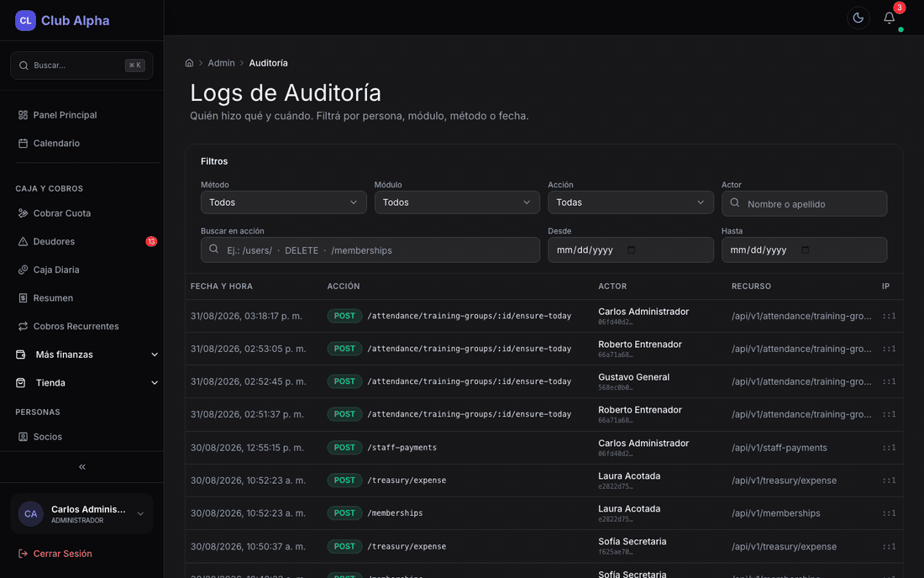
Task: Click the Panel Principal grid icon
Action: pos(23,115)
